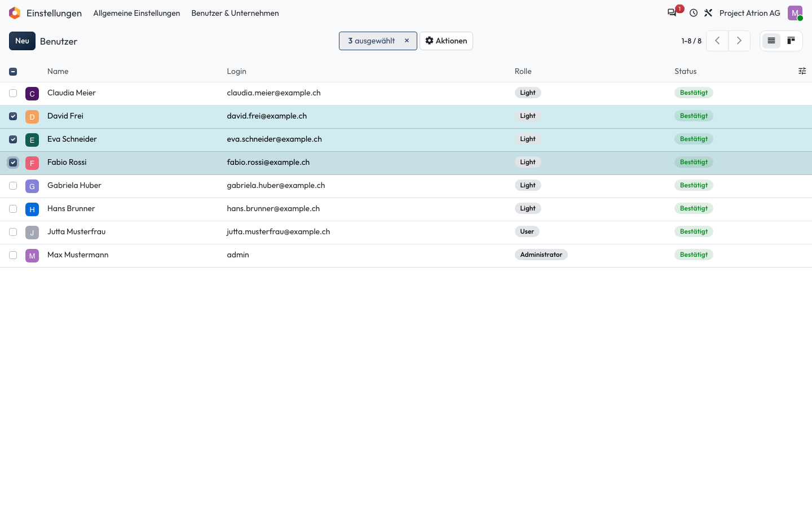Viewport: 812px width, 508px height.
Task: Select Gabriela Huber's checkbox
Action: click(x=13, y=186)
